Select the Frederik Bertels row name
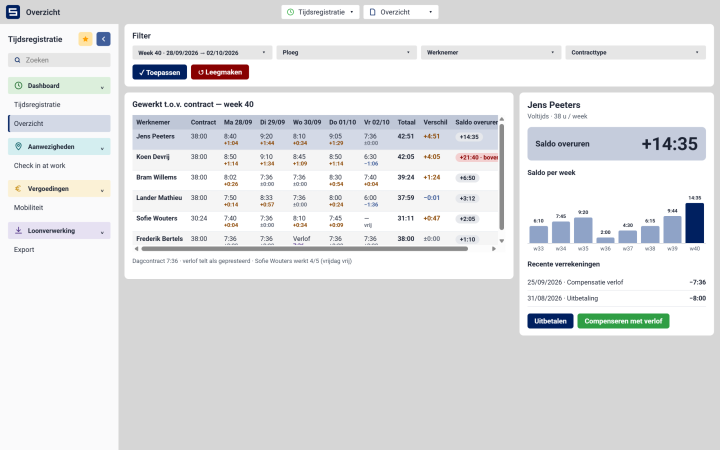The width and height of the screenshot is (720, 450). point(159,239)
